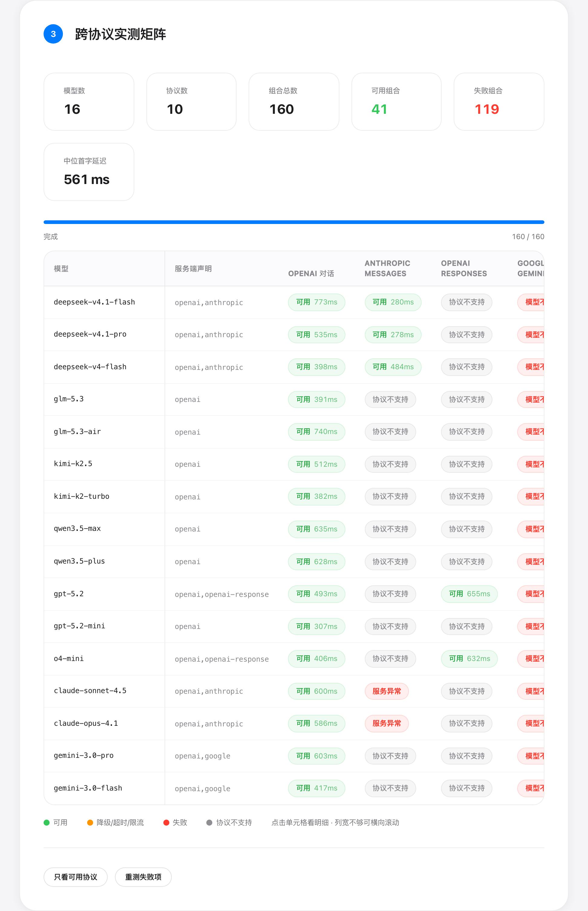Click the 只看可用协议 button
The image size is (588, 911).
pos(76,876)
